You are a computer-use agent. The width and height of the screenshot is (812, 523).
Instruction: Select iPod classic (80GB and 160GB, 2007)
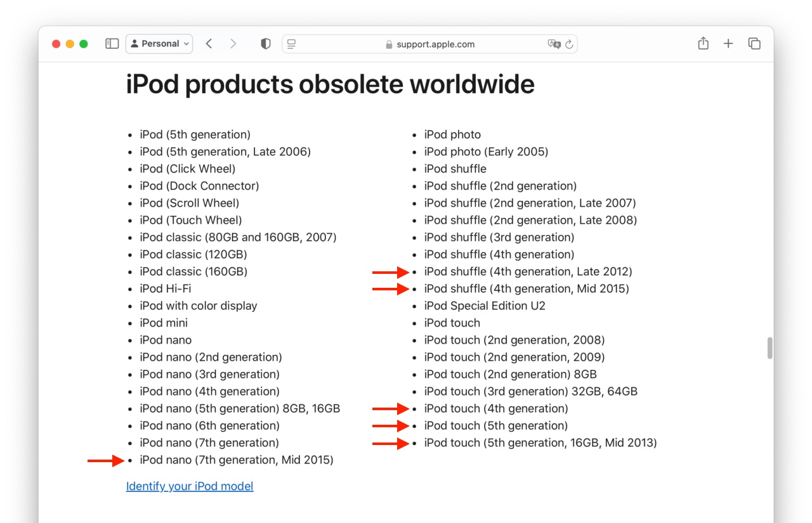tap(239, 237)
